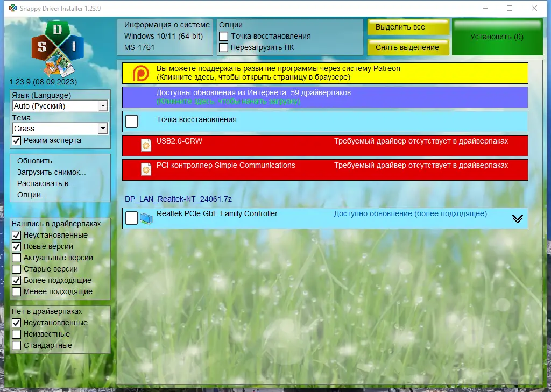Click the SDI hexagon logo
The width and height of the screenshot is (551, 392).
pyautogui.click(x=58, y=48)
